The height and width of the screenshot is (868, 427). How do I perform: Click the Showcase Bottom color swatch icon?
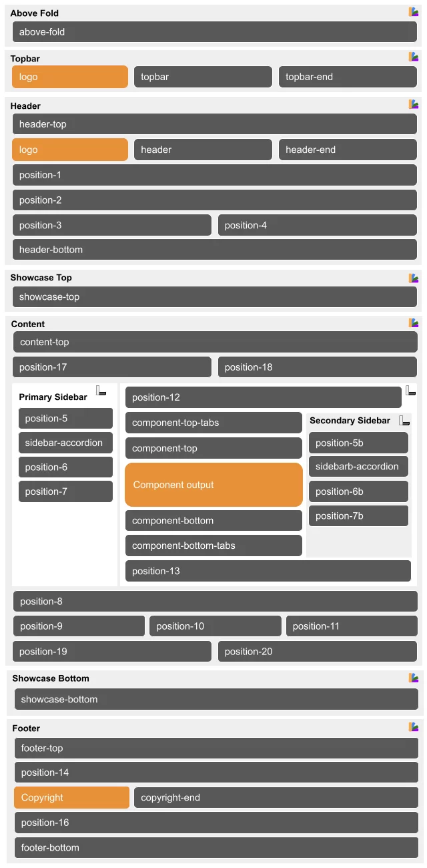[x=414, y=678]
